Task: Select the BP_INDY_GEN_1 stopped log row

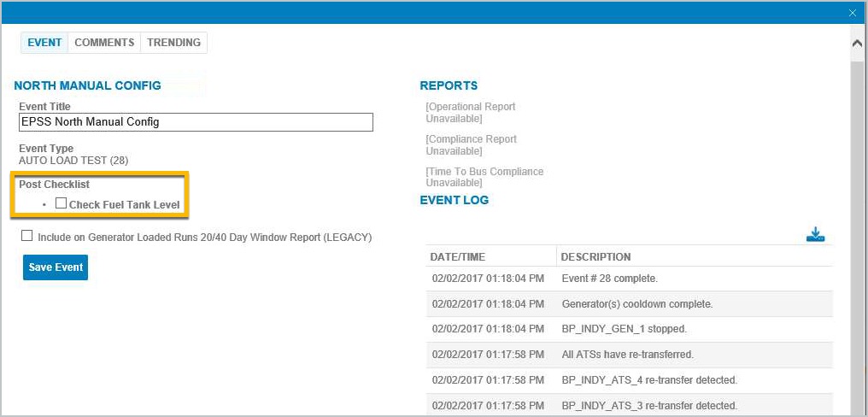Action: click(630, 329)
